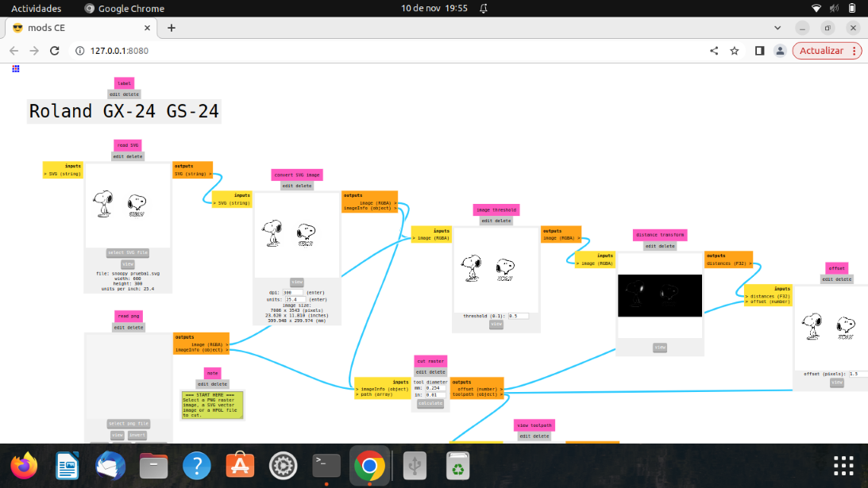Click the invert button in read png
The height and width of the screenshot is (488, 868).
pyautogui.click(x=137, y=436)
